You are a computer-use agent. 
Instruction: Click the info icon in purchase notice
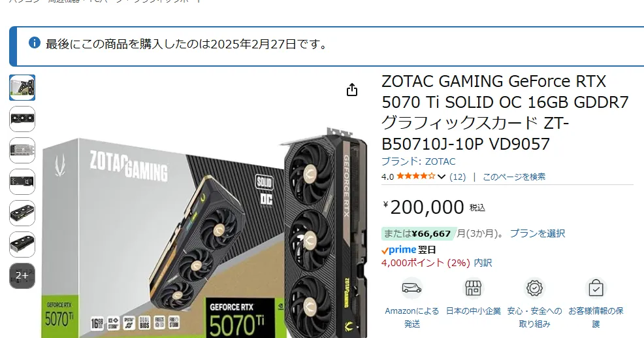pos(35,42)
